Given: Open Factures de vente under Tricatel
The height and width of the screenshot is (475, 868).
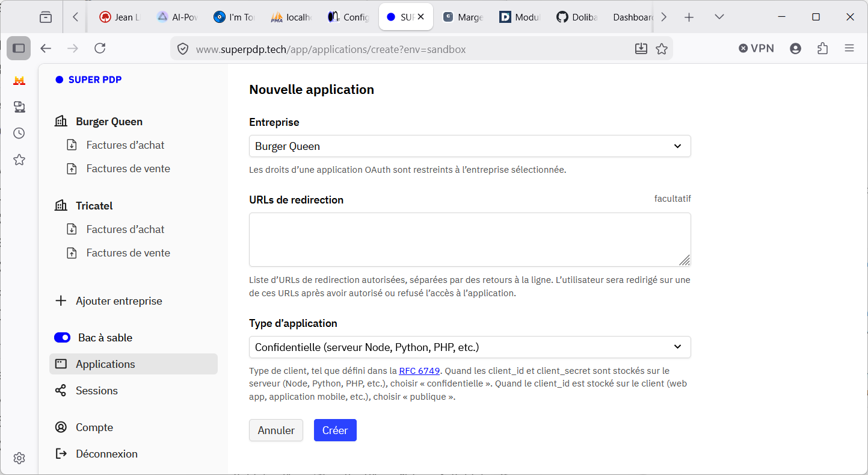Looking at the screenshot, I should click(x=128, y=253).
